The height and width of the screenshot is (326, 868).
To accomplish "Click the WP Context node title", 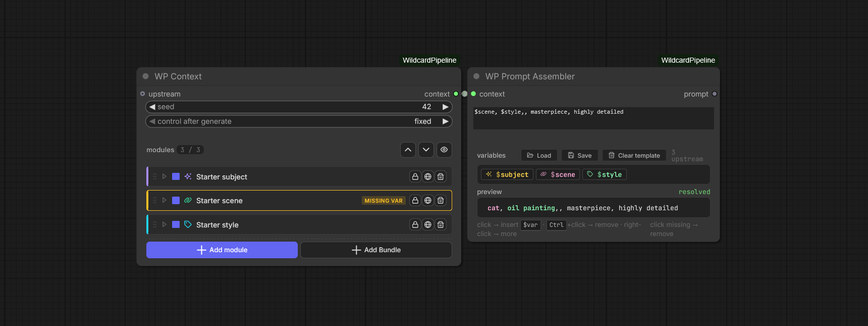I will pos(178,76).
